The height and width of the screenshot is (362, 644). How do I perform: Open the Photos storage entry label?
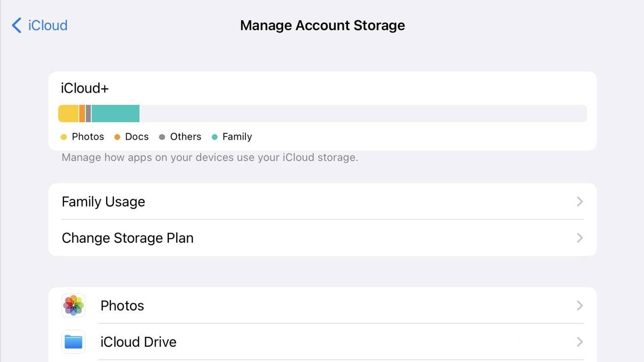(x=122, y=306)
